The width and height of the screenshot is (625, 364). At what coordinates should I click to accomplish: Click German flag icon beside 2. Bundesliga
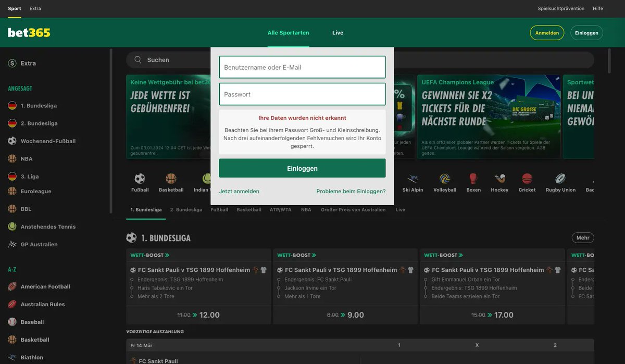click(12, 123)
